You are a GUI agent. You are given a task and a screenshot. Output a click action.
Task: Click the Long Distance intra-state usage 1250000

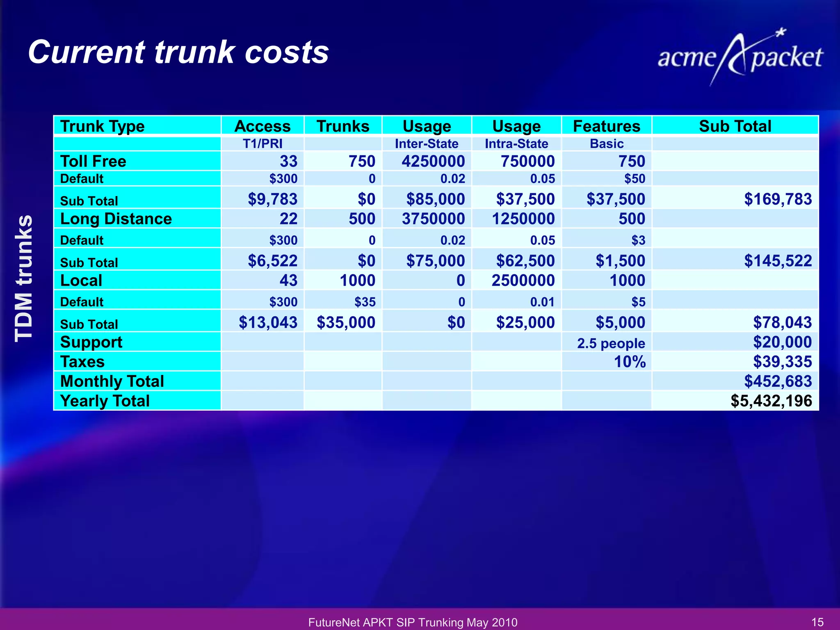[x=523, y=219]
